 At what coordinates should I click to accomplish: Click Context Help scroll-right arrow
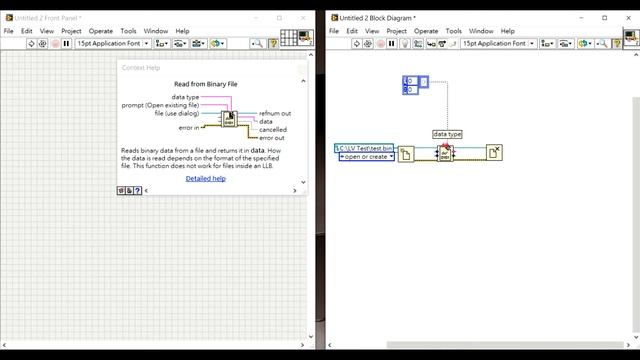pyautogui.click(x=295, y=191)
